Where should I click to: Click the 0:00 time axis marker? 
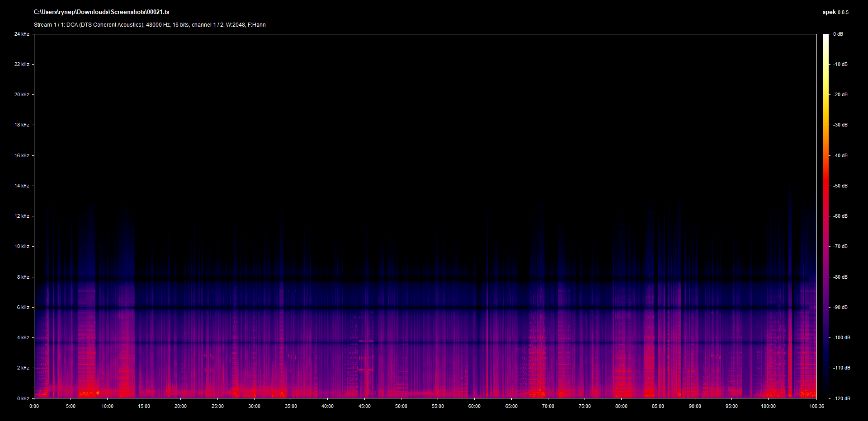(x=34, y=406)
